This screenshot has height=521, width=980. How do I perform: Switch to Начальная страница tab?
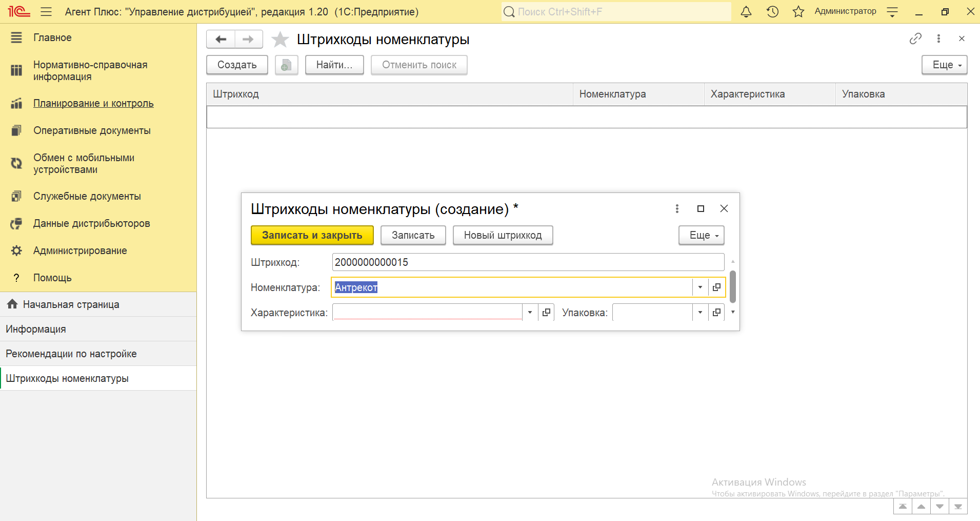point(71,304)
